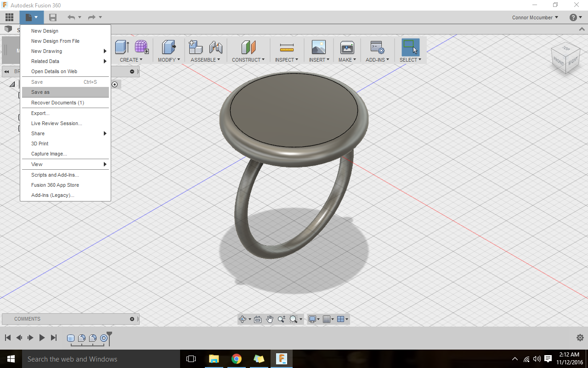Open the New Drawing submenu

pos(64,51)
